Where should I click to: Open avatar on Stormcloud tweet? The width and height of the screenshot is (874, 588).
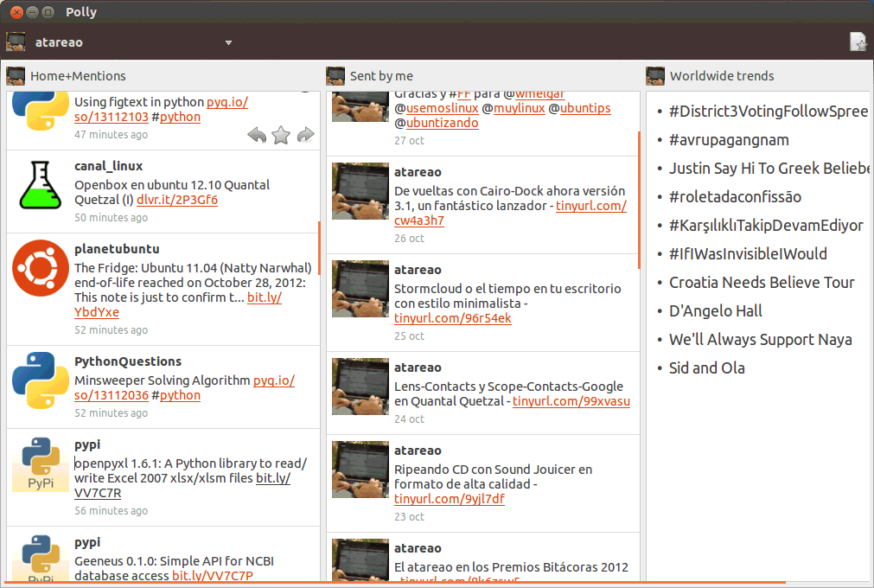(360, 289)
